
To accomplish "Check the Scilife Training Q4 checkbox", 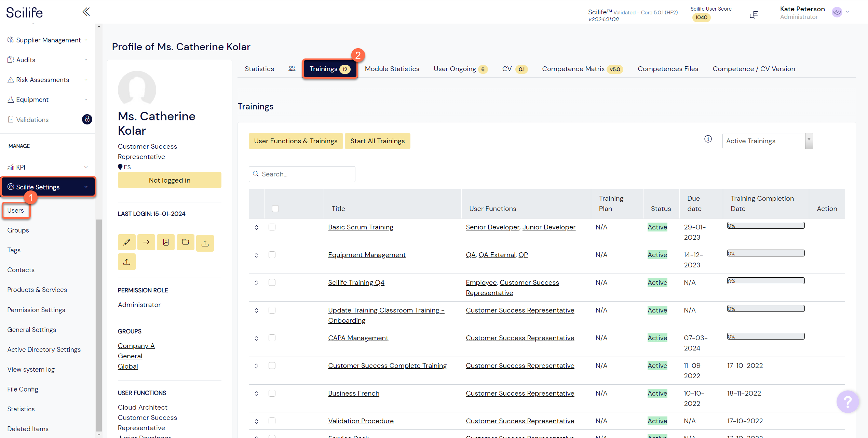I will 272,282.
